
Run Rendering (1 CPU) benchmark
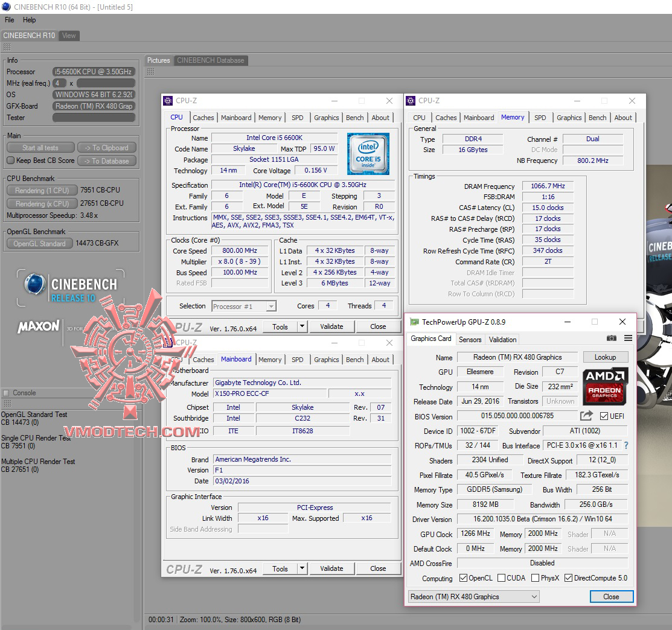click(42, 190)
